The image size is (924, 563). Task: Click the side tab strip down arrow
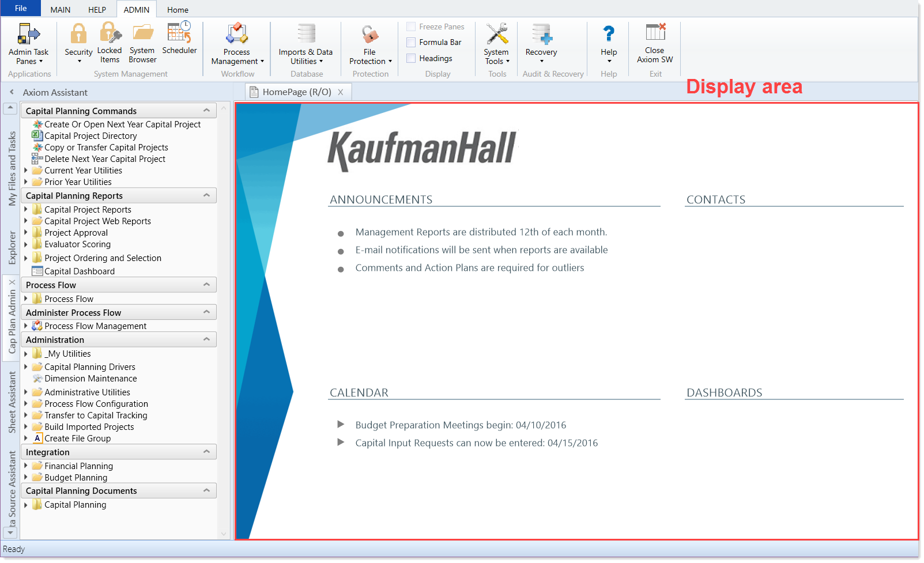pos(10,532)
